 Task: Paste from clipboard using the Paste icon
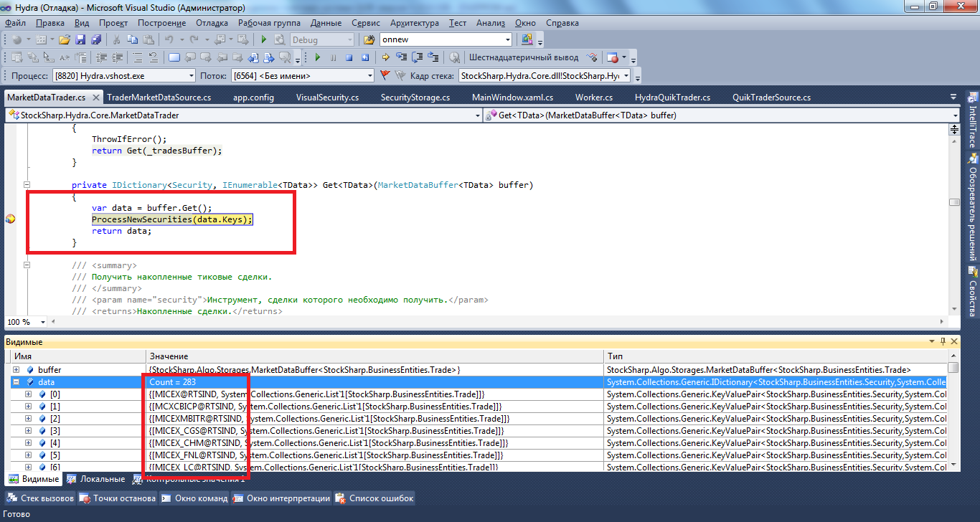coord(149,39)
